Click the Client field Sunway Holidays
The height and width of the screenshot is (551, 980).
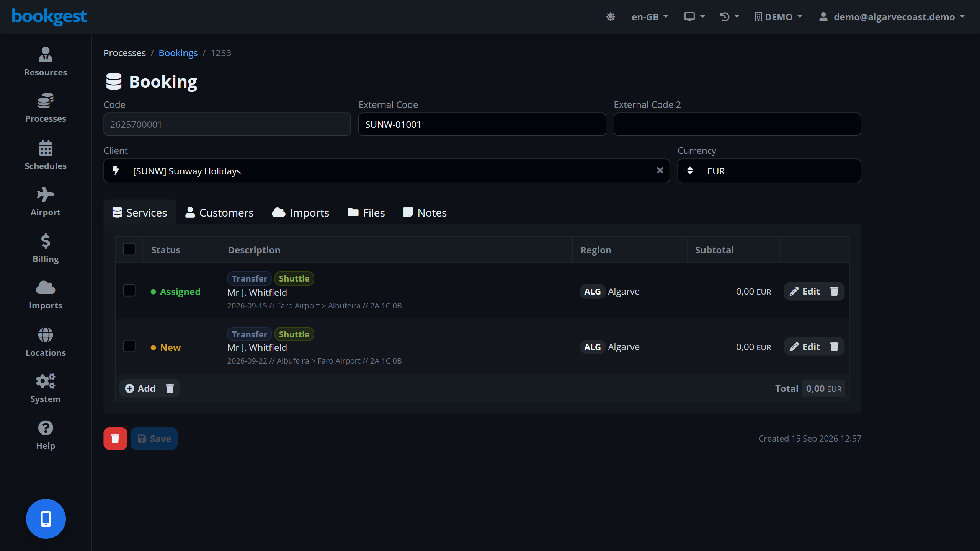click(387, 171)
